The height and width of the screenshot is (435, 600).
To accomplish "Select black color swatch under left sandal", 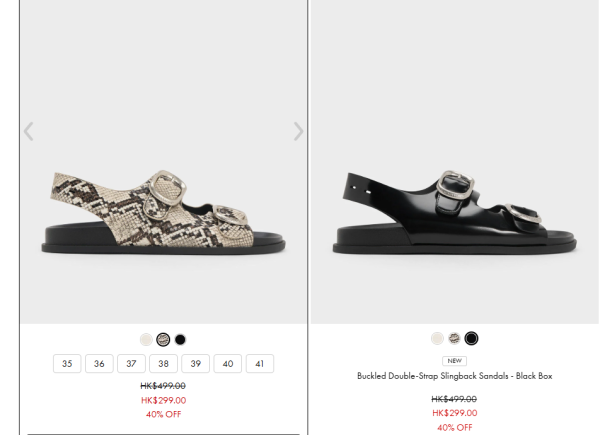I will [x=180, y=340].
